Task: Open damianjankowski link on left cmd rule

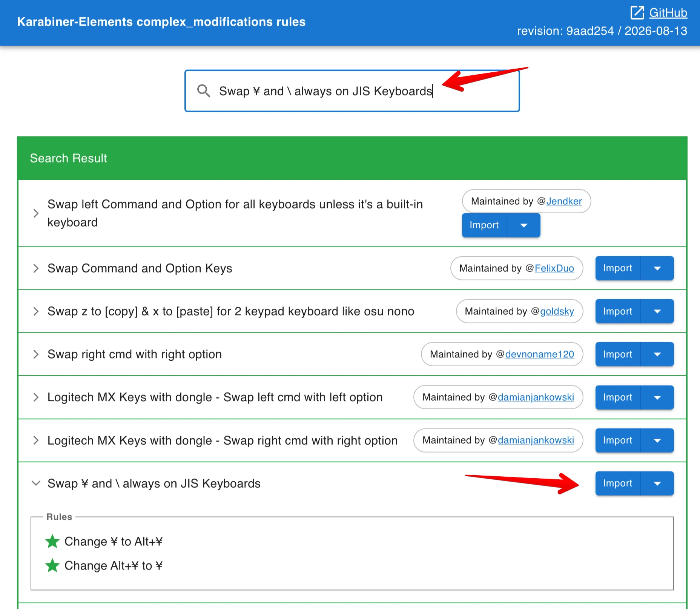Action: click(x=536, y=397)
